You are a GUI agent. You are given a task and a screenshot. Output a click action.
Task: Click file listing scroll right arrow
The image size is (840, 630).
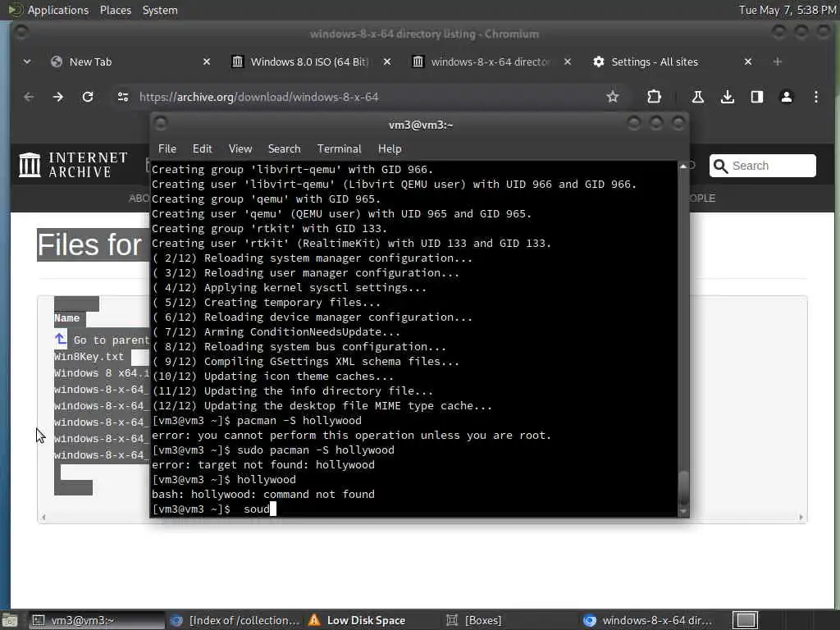tap(801, 517)
